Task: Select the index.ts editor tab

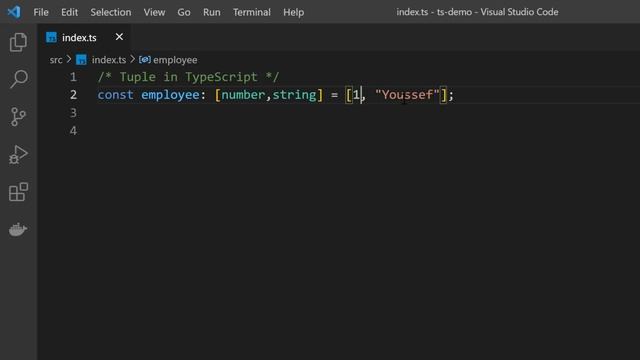Action: point(84,38)
